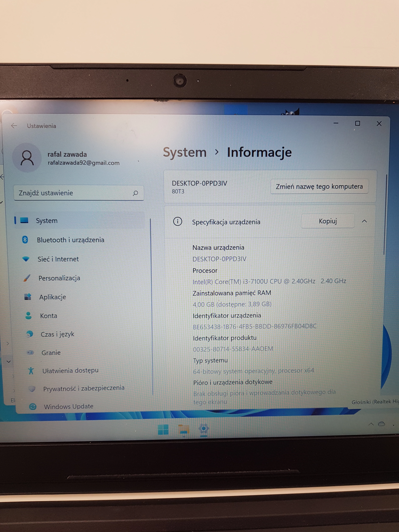This screenshot has height=532, width=399.
Task: Click the Windows Update sync icon
Action: 32,407
